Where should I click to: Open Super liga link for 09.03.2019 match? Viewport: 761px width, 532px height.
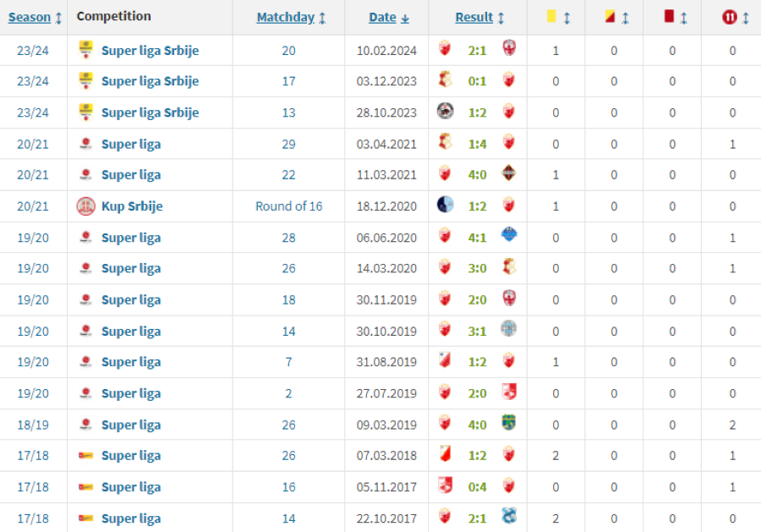[x=131, y=425]
